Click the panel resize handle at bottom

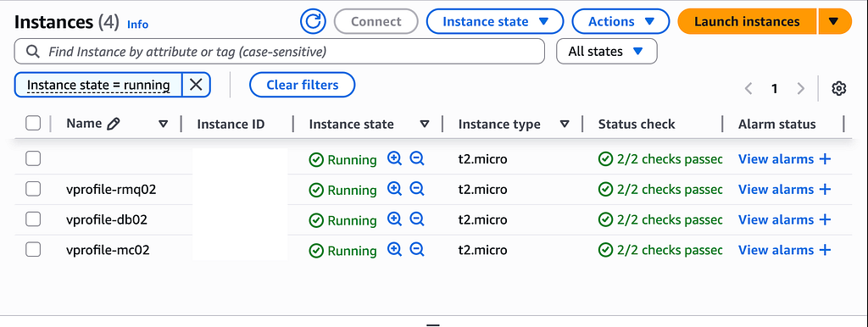pos(433,325)
